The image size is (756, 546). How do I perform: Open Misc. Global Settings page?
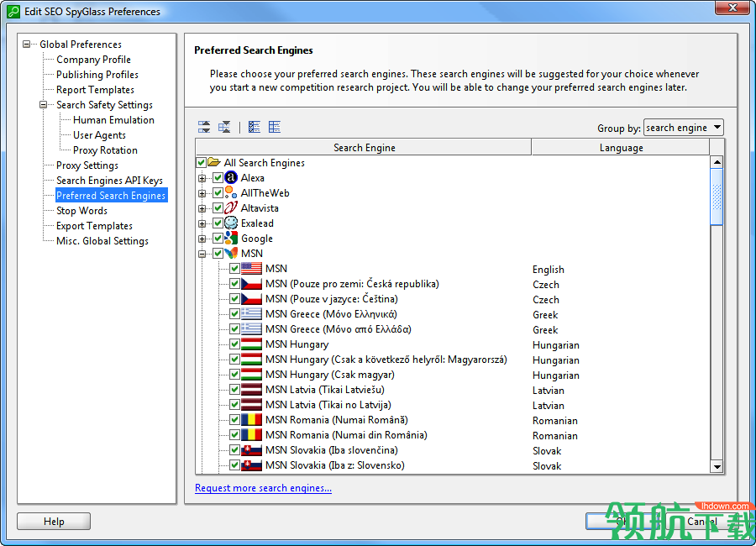click(x=102, y=241)
